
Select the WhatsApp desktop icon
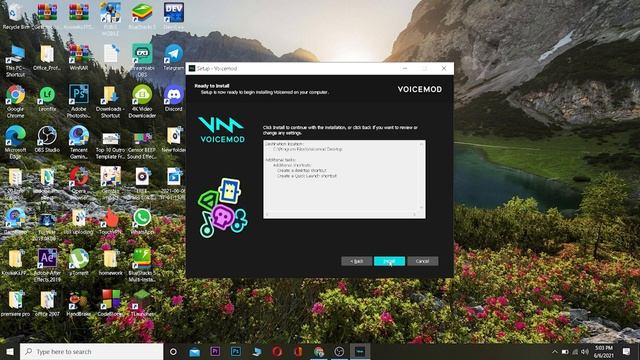click(x=142, y=221)
